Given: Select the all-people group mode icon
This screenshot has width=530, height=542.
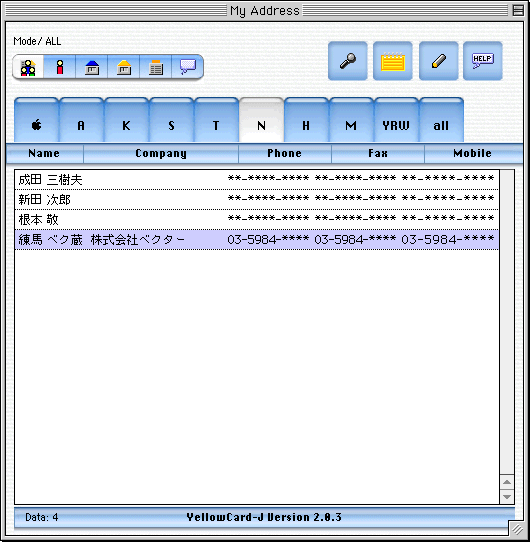Looking at the screenshot, I should click(x=28, y=67).
